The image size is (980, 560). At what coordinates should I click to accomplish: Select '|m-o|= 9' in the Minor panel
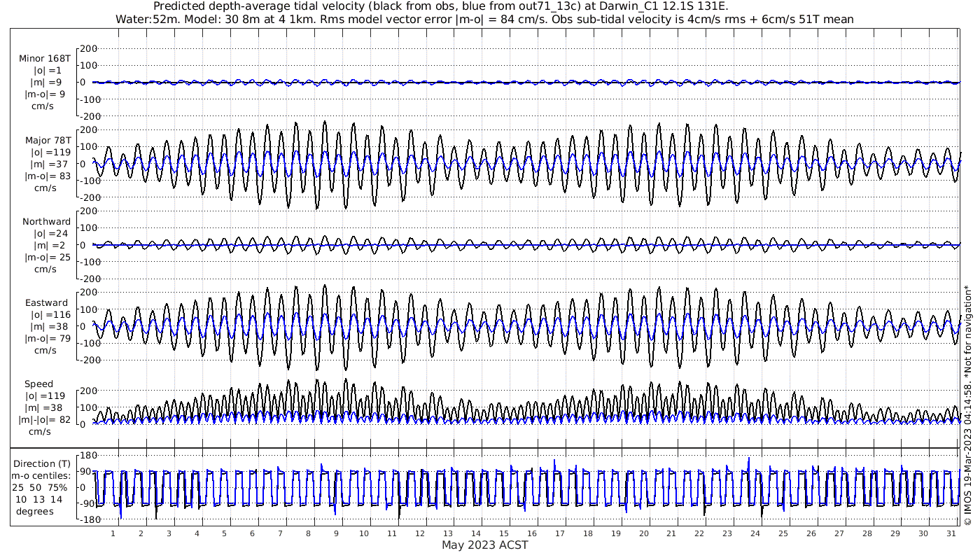45,94
